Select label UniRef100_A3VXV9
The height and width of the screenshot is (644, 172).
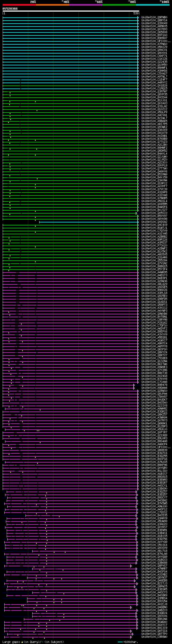pyautogui.click(x=154, y=335)
